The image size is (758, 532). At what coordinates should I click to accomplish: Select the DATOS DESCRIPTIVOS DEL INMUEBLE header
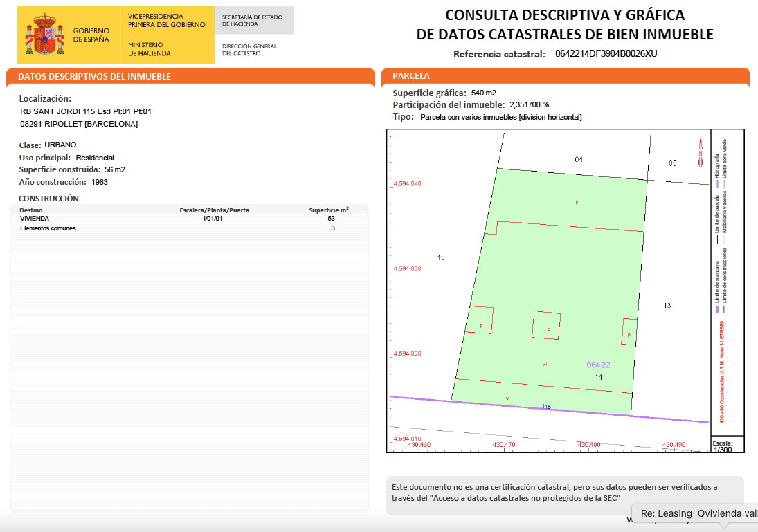(94, 77)
